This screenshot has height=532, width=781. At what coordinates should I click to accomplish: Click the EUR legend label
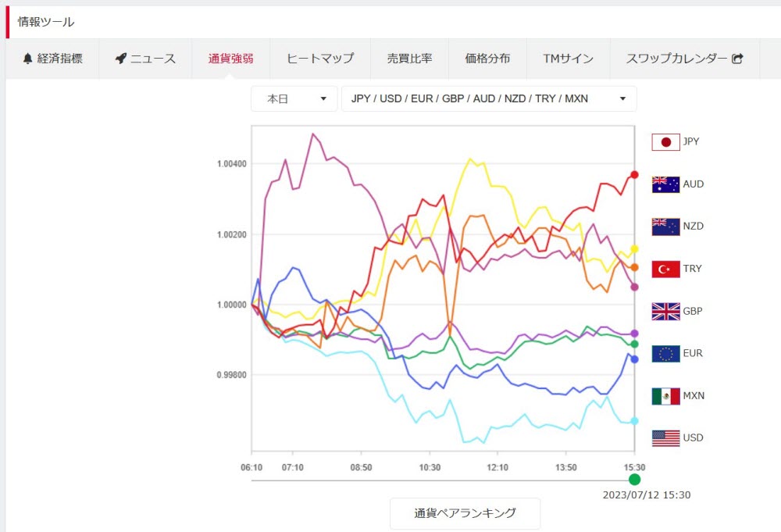[693, 353]
